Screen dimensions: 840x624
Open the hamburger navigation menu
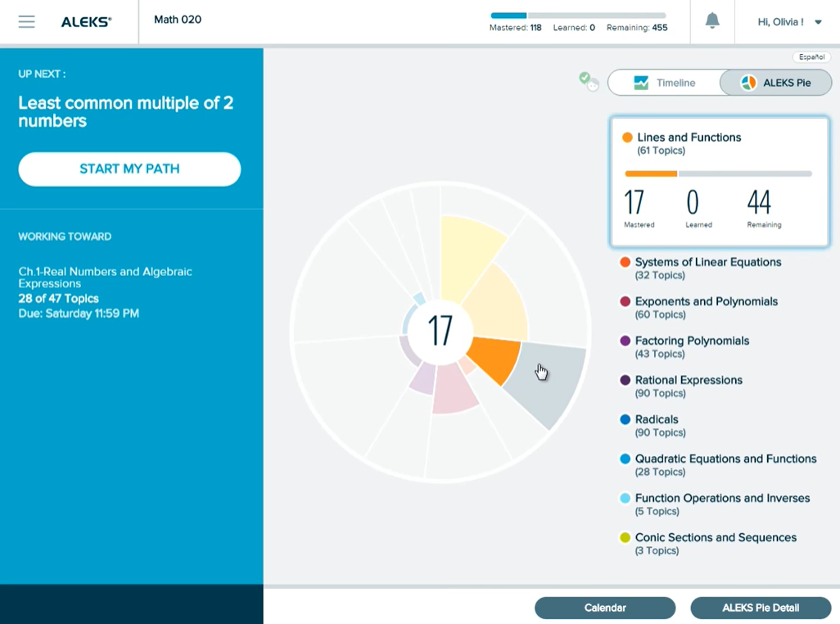tap(26, 21)
